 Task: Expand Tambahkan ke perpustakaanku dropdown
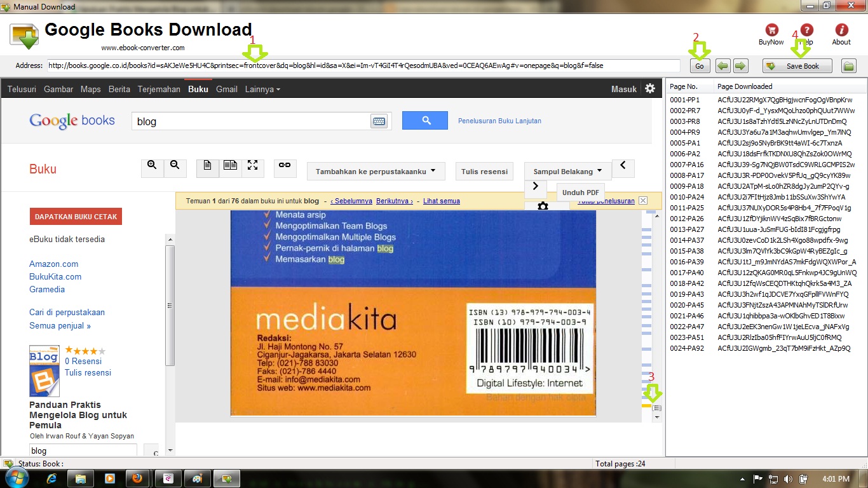(376, 171)
